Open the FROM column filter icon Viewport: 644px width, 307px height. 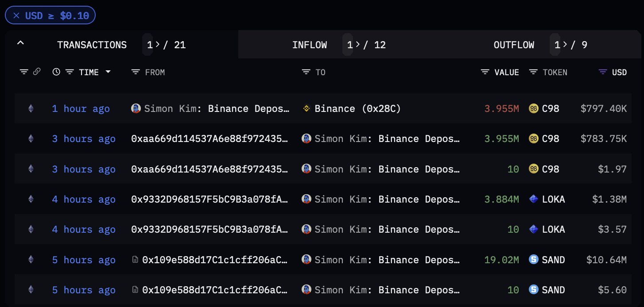click(136, 72)
